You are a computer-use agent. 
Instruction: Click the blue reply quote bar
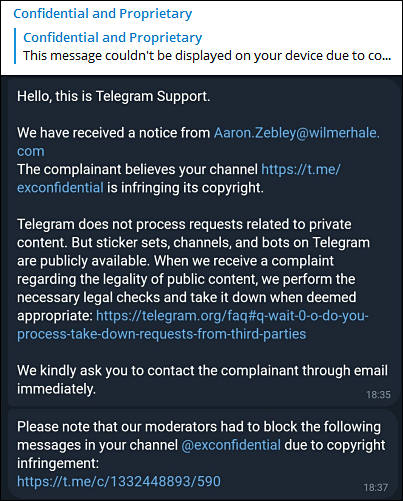point(15,46)
